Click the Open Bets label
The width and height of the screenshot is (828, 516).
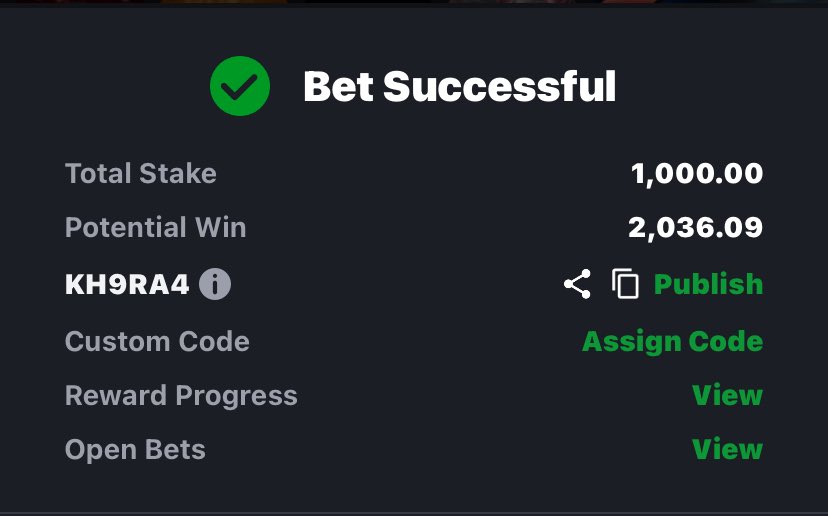(x=135, y=449)
